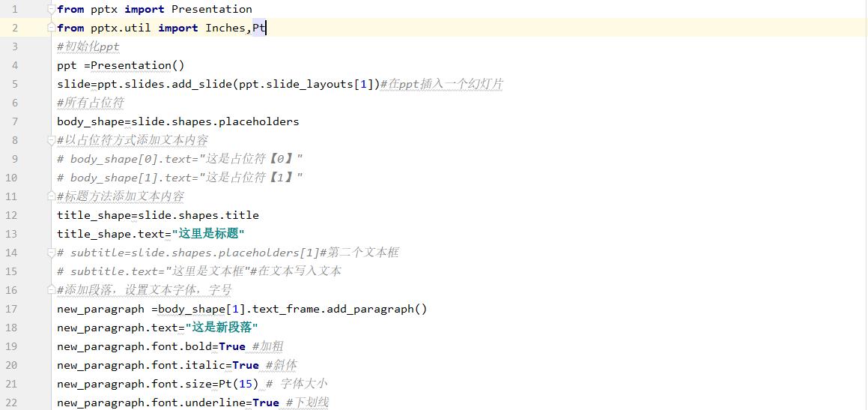This screenshot has width=868, height=410.
Task: Collapse the fold marker beside line 11 comment
Action: pyautogui.click(x=52, y=196)
